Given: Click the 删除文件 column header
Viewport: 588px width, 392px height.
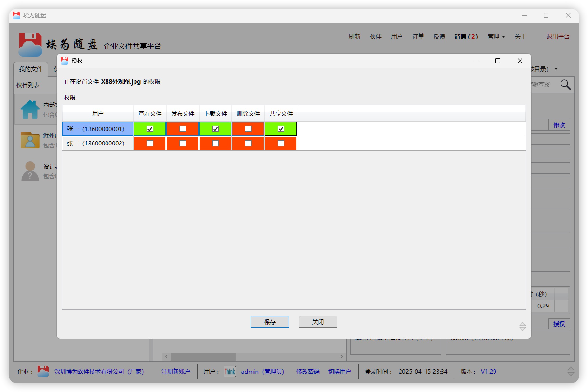Looking at the screenshot, I should point(248,113).
